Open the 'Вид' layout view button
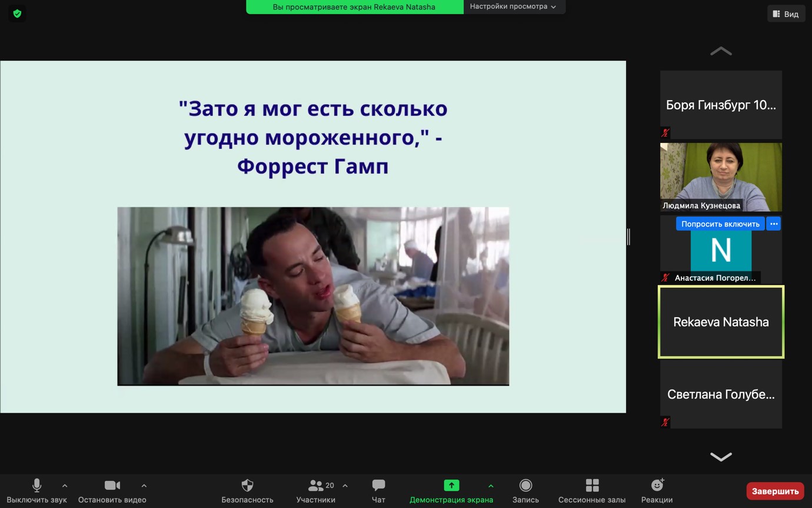Viewport: 812px width, 508px height. [x=786, y=14]
